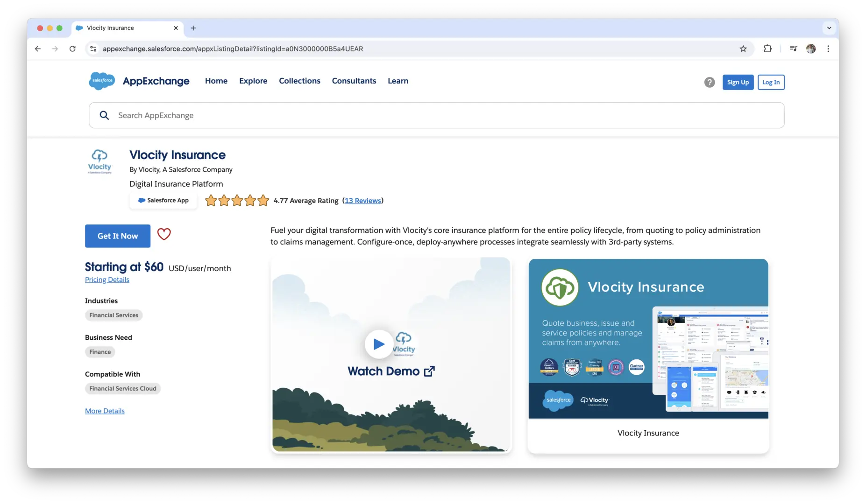
Task: Click the browser address bar URL
Action: 233,49
